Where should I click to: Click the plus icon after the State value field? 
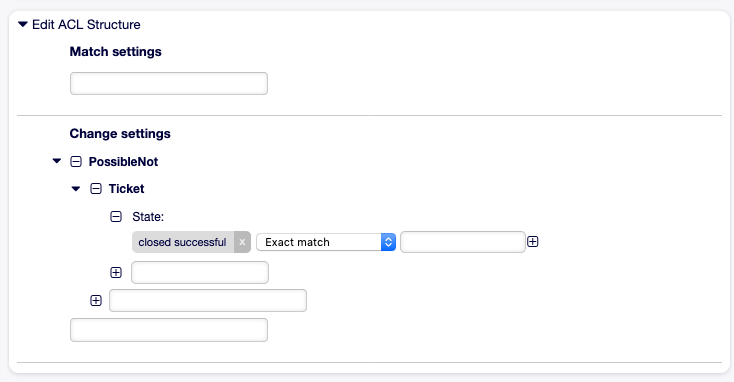[533, 242]
